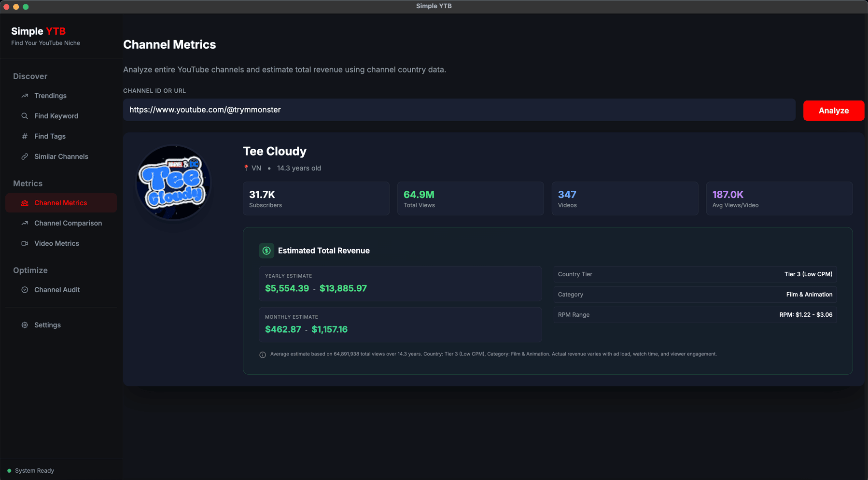868x480 pixels.
Task: Go to the Find Tags page
Action: pyautogui.click(x=50, y=136)
